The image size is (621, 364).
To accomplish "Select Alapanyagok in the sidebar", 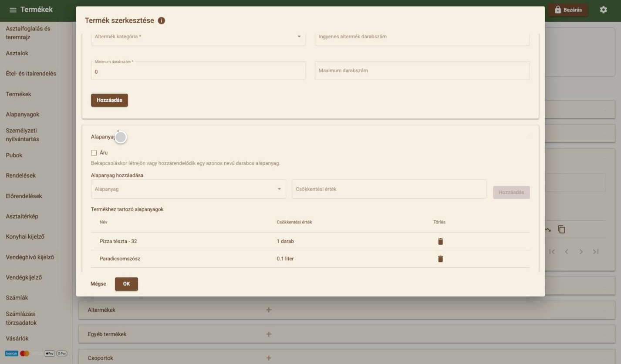I will (x=23, y=115).
